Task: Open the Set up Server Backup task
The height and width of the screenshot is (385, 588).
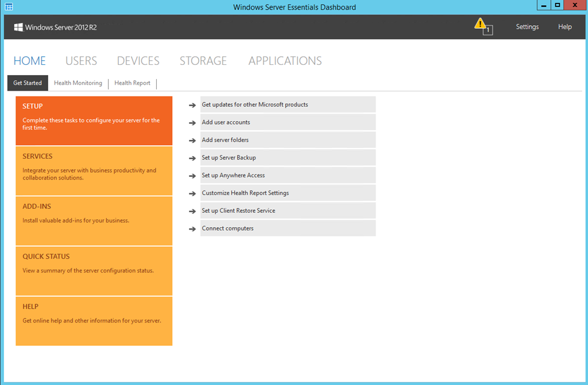Action: pos(288,157)
